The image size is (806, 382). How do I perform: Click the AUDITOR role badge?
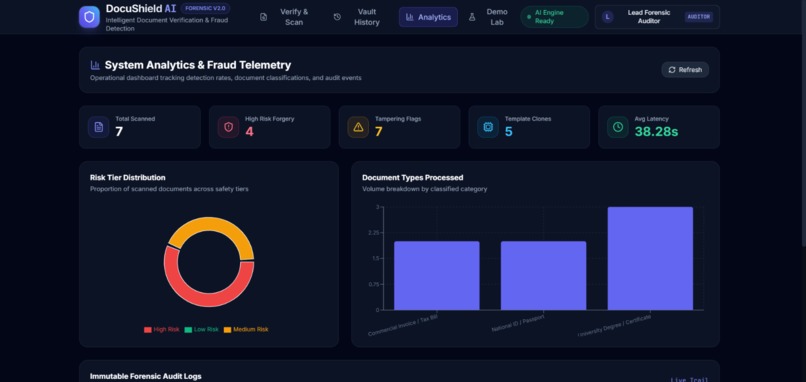point(699,17)
